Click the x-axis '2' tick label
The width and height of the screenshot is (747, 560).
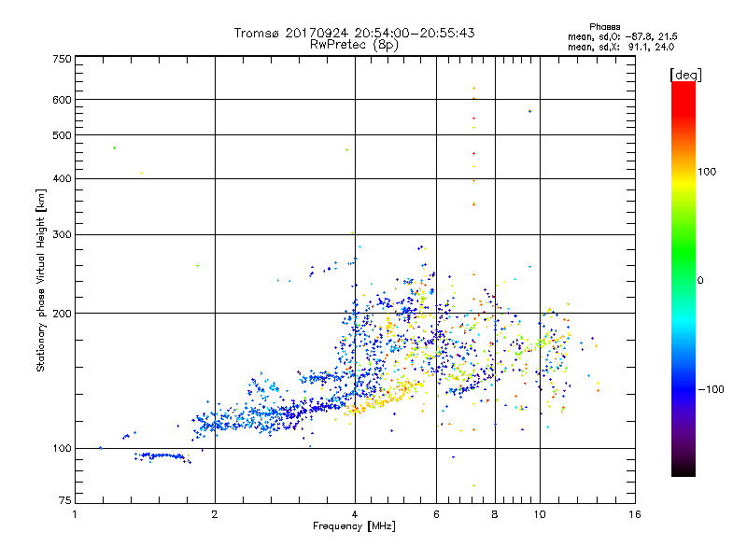(x=215, y=514)
